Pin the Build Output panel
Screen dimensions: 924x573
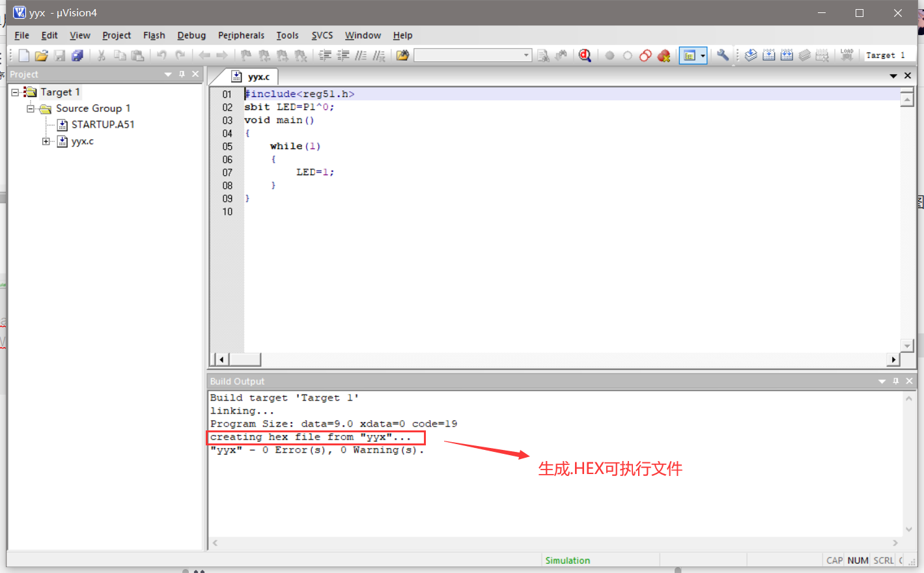coord(896,382)
